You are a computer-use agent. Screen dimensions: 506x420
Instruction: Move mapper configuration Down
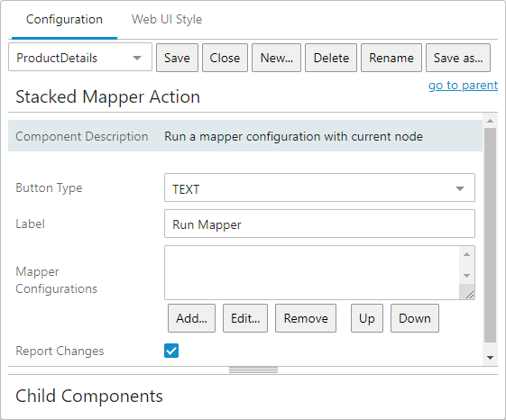(x=415, y=318)
